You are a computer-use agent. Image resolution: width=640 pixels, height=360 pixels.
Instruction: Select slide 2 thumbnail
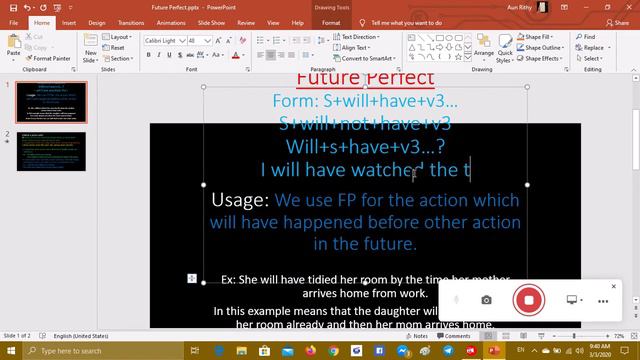pyautogui.click(x=51, y=151)
